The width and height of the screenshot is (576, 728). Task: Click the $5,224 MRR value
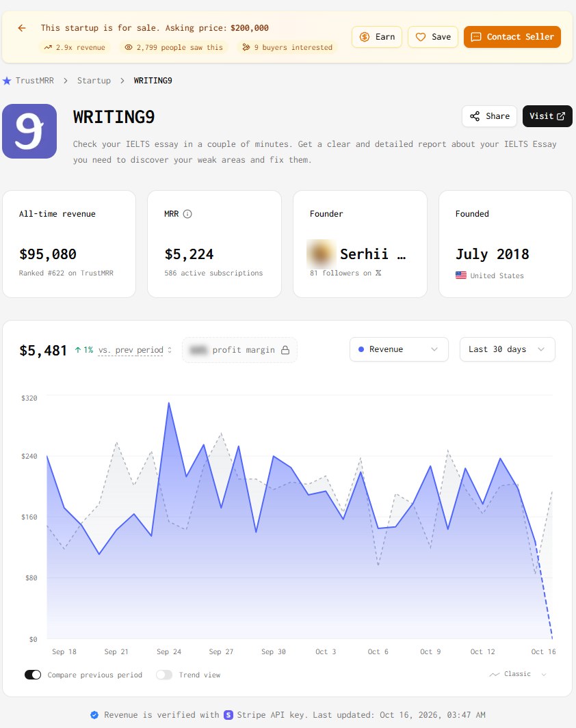point(189,254)
